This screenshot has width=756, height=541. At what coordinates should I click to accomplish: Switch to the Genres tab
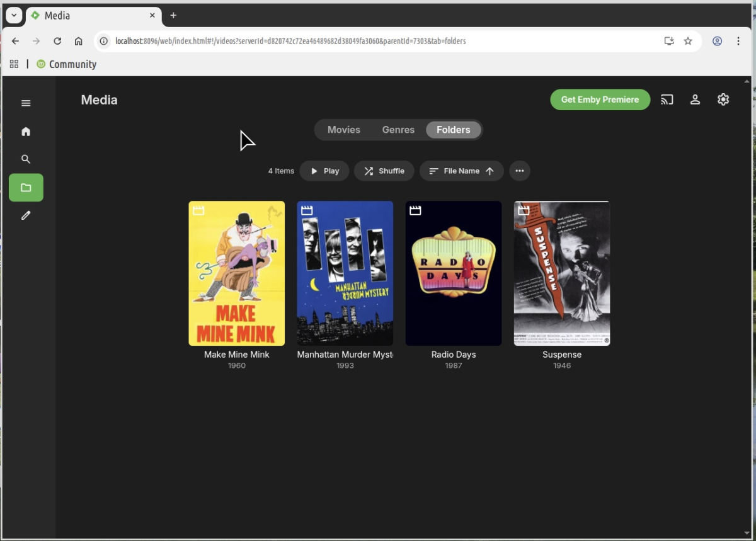point(398,130)
